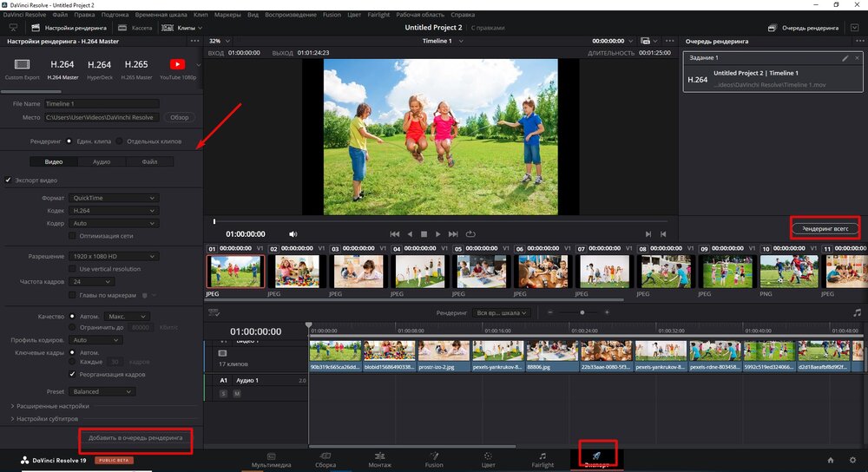Screen dimensions: 868x472
Task: Open project settings gear icon
Action: 852,460
